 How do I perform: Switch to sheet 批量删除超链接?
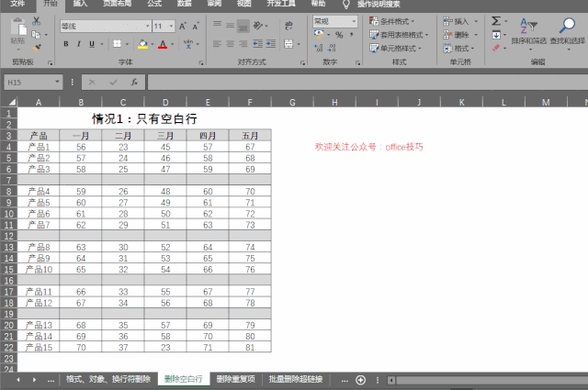[296, 379]
